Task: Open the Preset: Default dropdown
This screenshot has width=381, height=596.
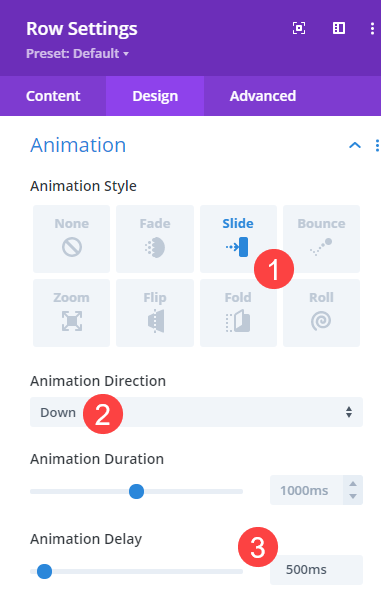Action: 78,54
